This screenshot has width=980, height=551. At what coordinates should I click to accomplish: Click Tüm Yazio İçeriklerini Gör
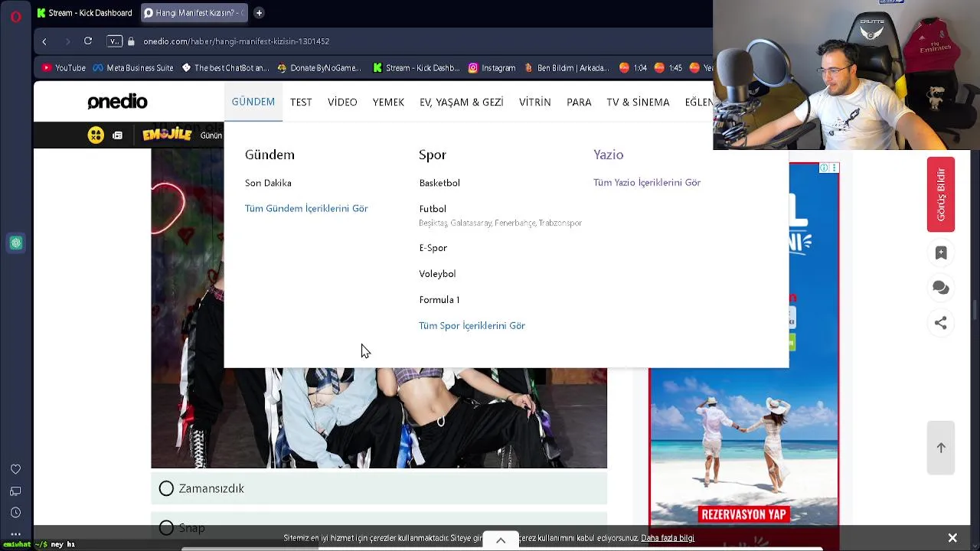coord(647,183)
